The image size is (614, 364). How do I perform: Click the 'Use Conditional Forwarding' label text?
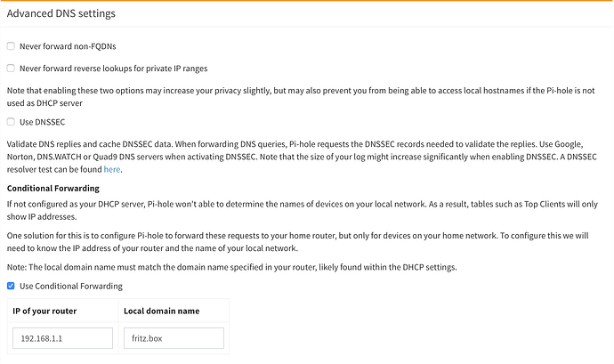[x=70, y=286]
